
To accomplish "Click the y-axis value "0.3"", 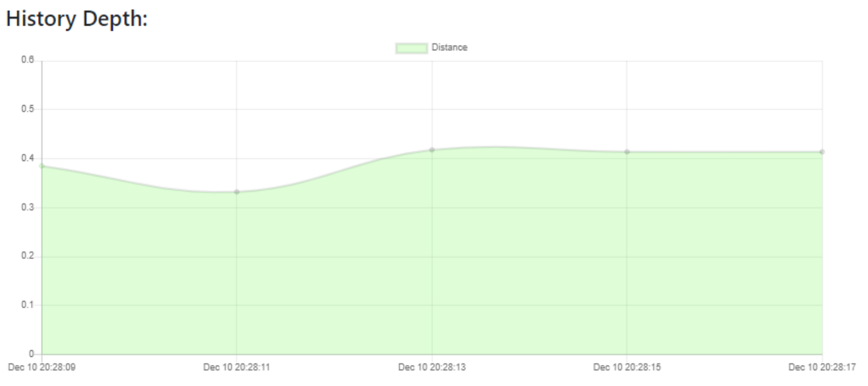I will tap(28, 207).
